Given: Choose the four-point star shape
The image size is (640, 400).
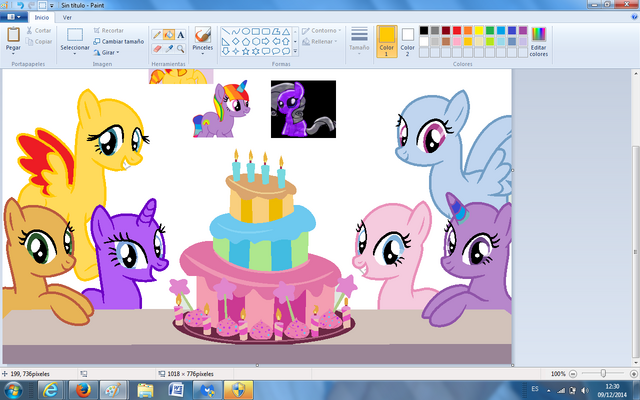Looking at the screenshot, I should 236,51.
